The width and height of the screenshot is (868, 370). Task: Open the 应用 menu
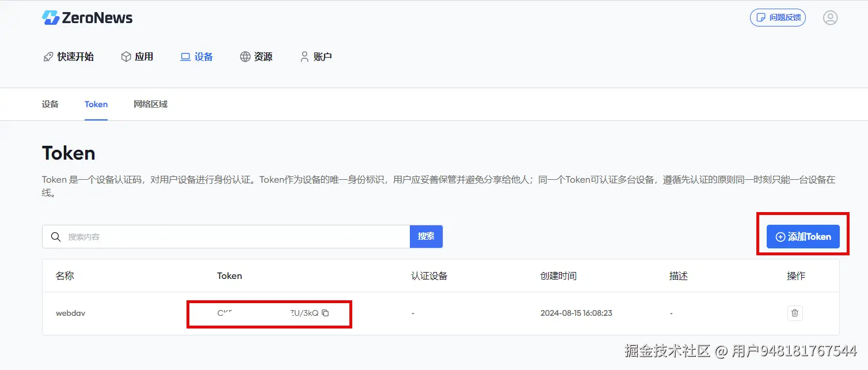pyautogui.click(x=137, y=56)
